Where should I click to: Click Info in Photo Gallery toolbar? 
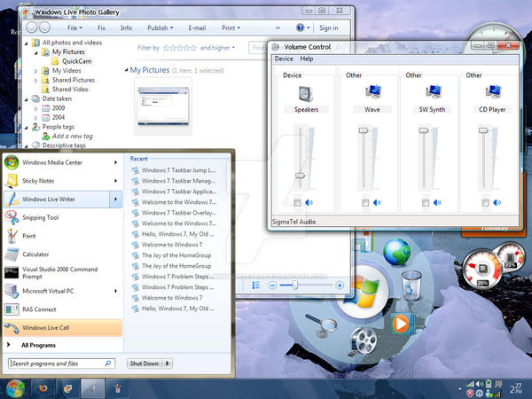tap(126, 27)
